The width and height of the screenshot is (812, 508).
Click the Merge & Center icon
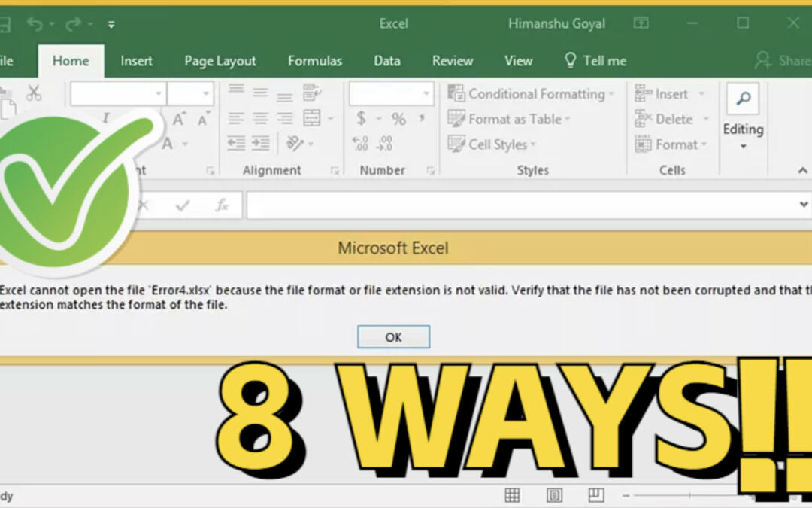pyautogui.click(x=312, y=118)
